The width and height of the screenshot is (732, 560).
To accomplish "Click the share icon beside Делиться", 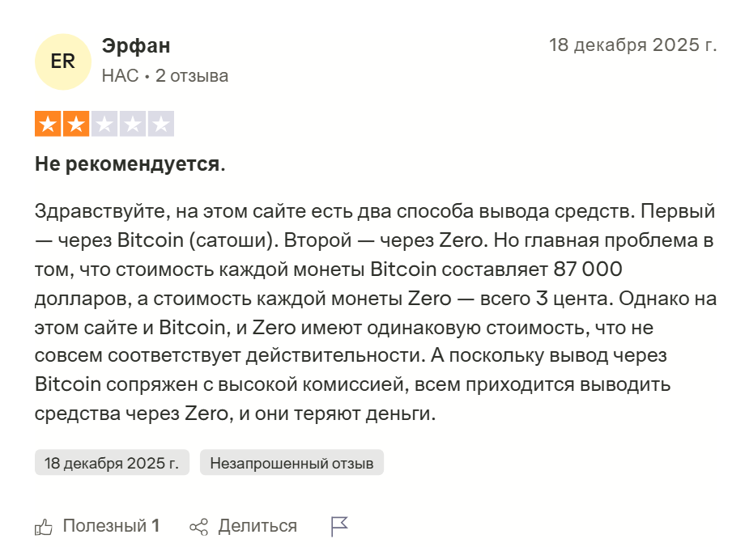I will click(x=198, y=527).
